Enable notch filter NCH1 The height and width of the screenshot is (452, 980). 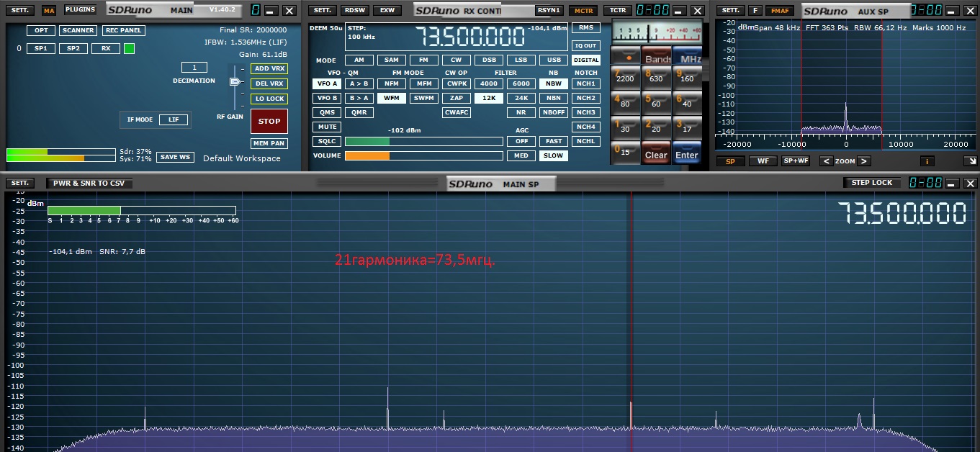click(586, 83)
